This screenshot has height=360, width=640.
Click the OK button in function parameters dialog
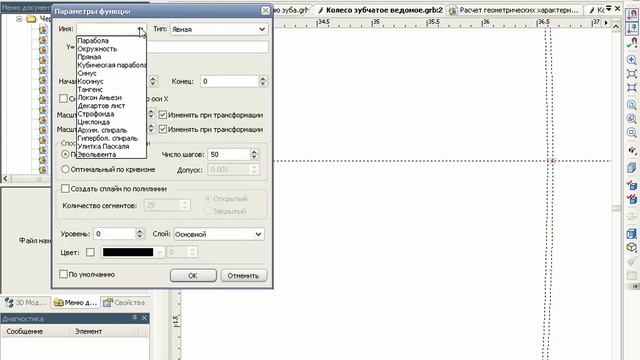pos(193,276)
